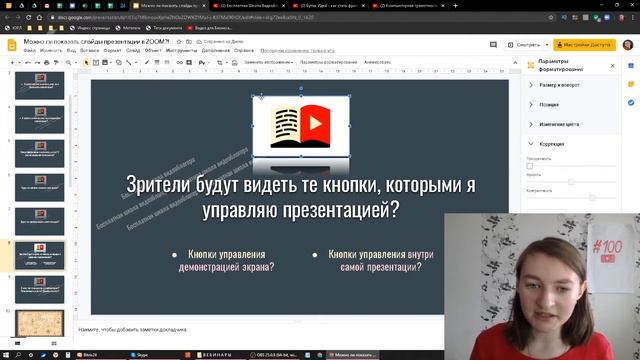640x360 pixels.
Task: Open dropdown arrow next to 'Смотреть'
Action: pyautogui.click(x=547, y=45)
